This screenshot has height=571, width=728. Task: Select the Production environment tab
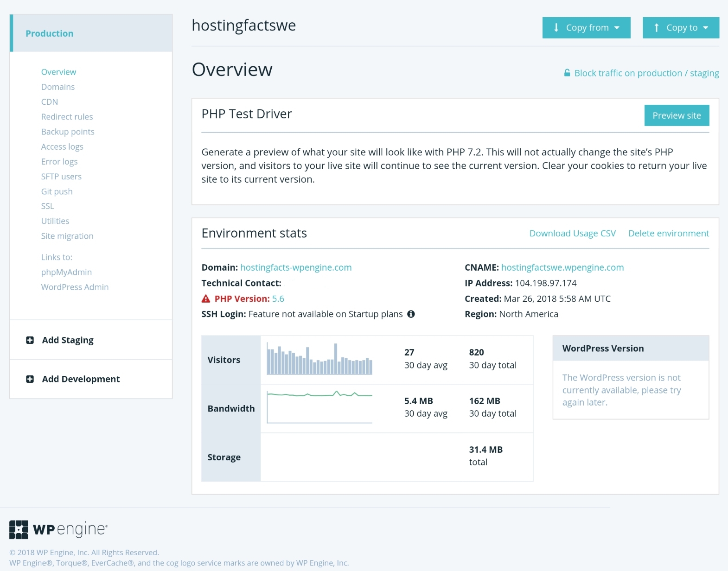pos(91,33)
